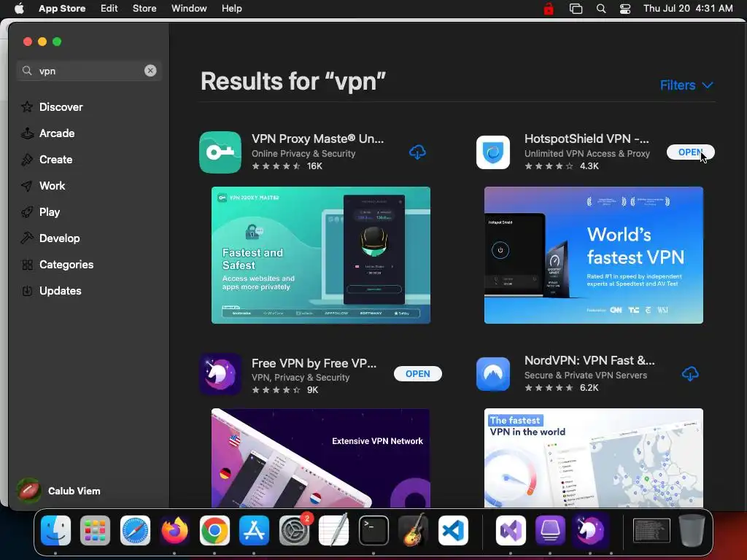
Task: Open the Trash in the dock
Action: (x=692, y=531)
